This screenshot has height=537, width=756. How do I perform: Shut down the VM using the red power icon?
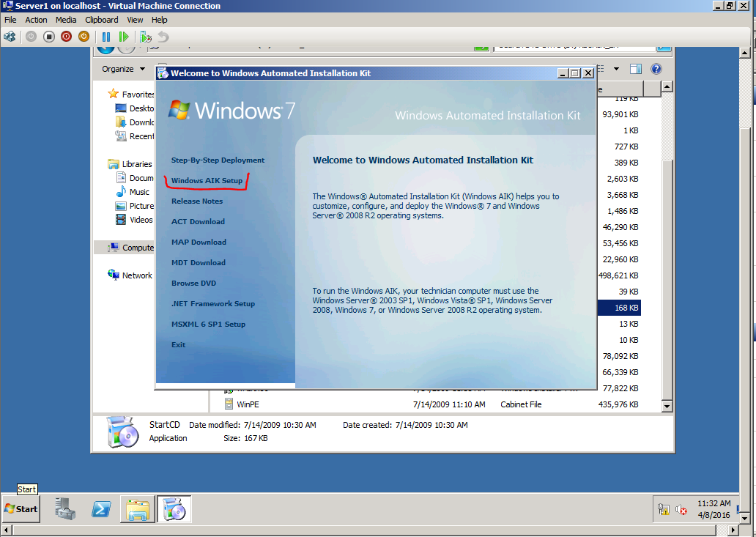pos(67,37)
